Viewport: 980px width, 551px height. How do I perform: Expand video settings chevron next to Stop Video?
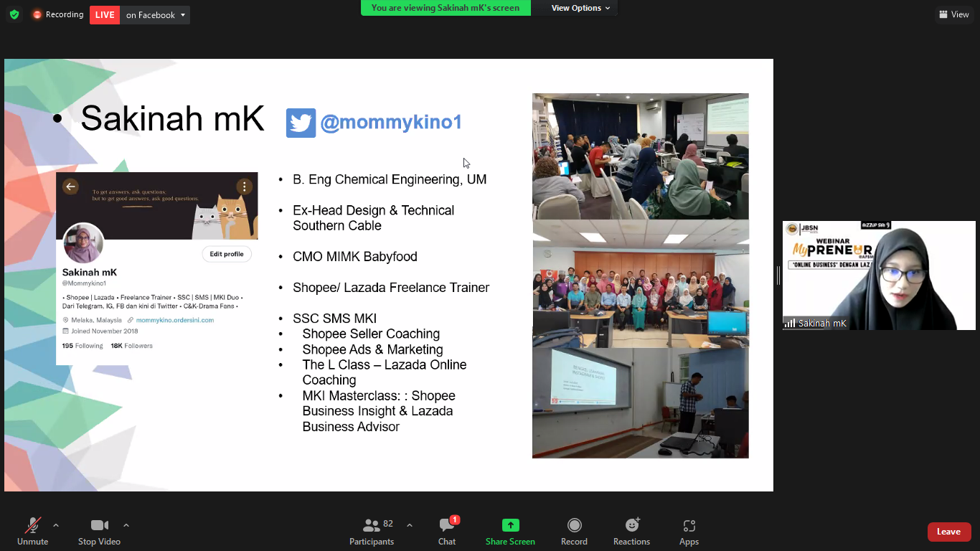[x=126, y=525]
